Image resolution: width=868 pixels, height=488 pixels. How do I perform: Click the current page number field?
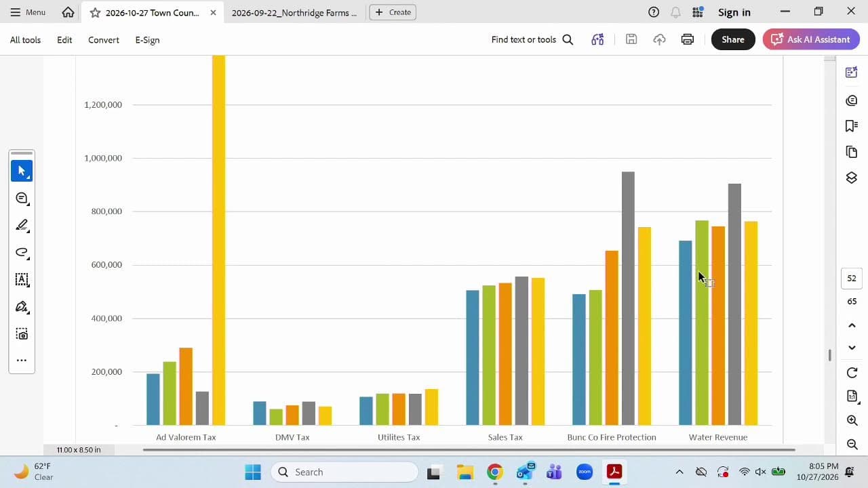tap(852, 278)
